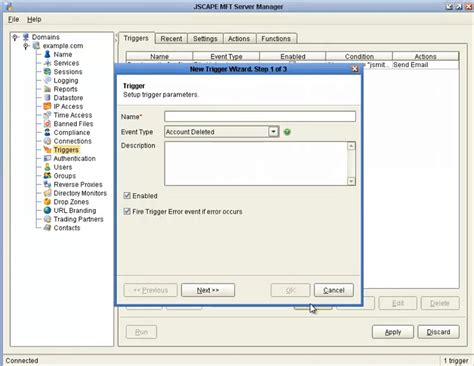Collapse the example.com tree node

(x=26, y=46)
